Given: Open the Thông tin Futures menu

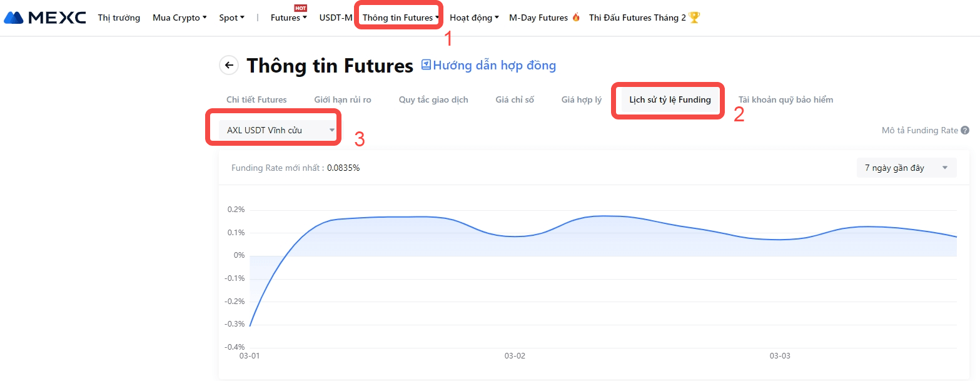Looking at the screenshot, I should click(x=400, y=18).
